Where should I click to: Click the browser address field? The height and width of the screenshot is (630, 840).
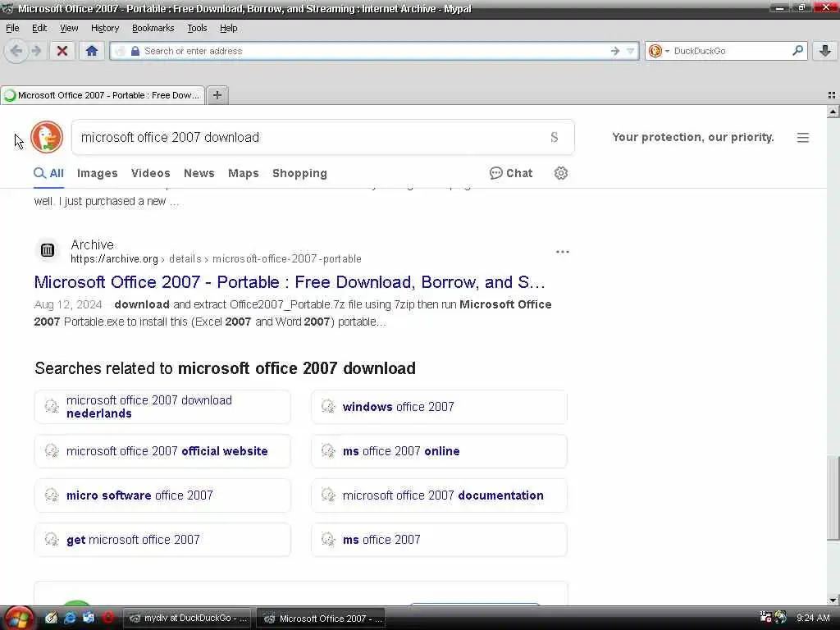tap(375, 51)
